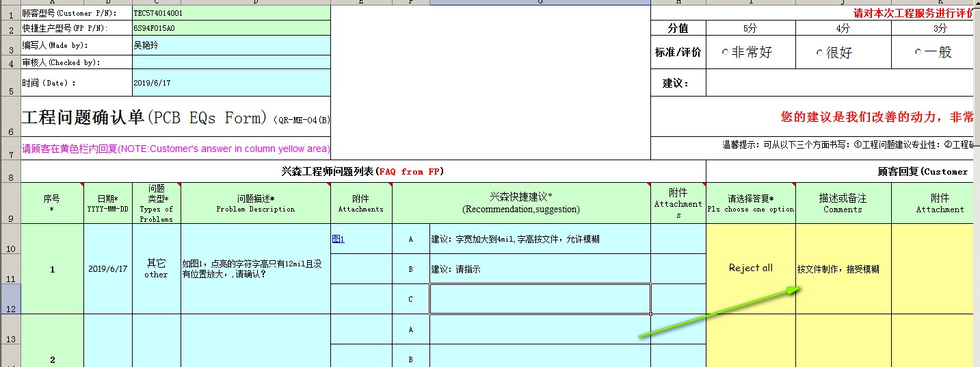Select the 很好 rating radio button
980x367 pixels.
pos(820,53)
